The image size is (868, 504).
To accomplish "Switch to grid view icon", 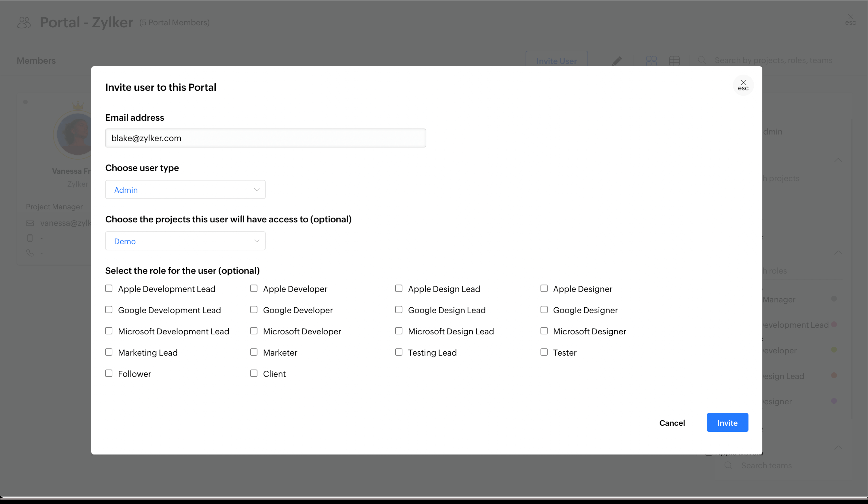I will tap(651, 61).
